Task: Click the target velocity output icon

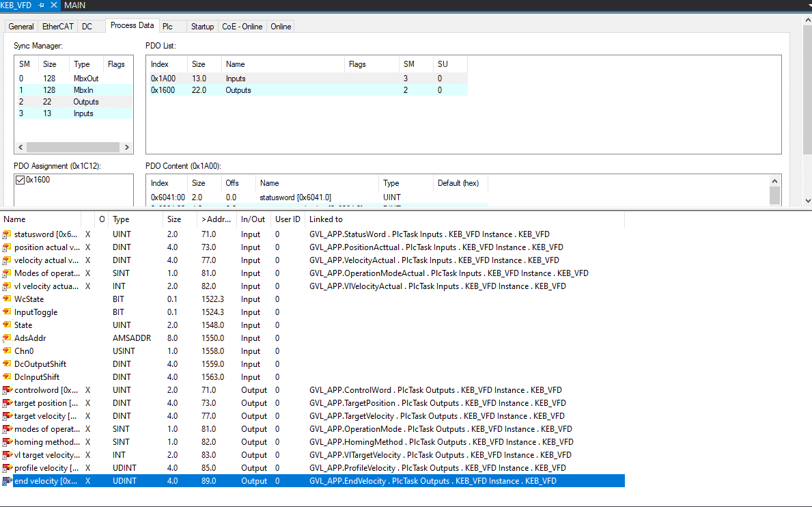Action: click(x=8, y=416)
